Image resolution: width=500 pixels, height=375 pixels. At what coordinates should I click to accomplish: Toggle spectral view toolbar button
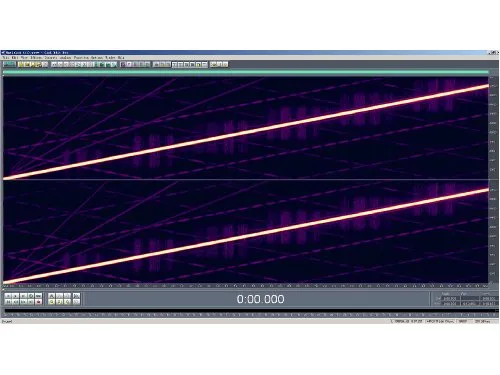123,64
